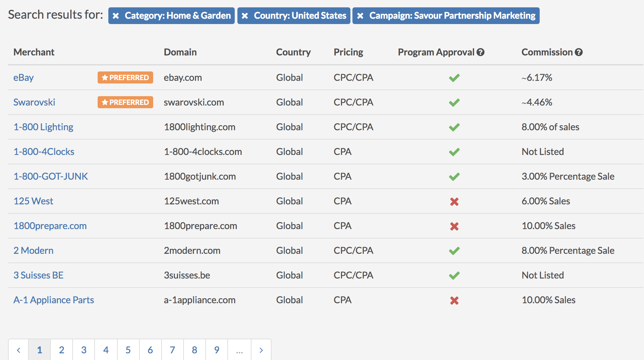Open Program Approval help tooltip icon

[x=480, y=52]
